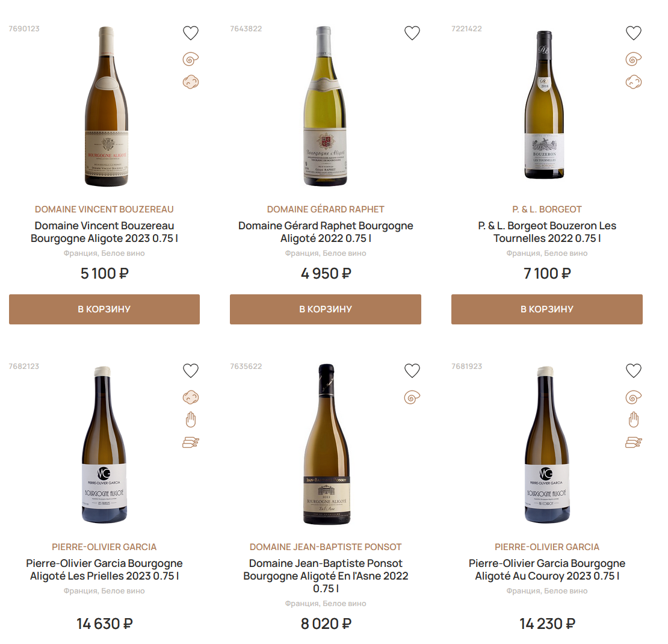The image size is (668, 644).
Task: Toggle heart on Domaine Gérard Raphet Aligoté
Action: coord(412,33)
